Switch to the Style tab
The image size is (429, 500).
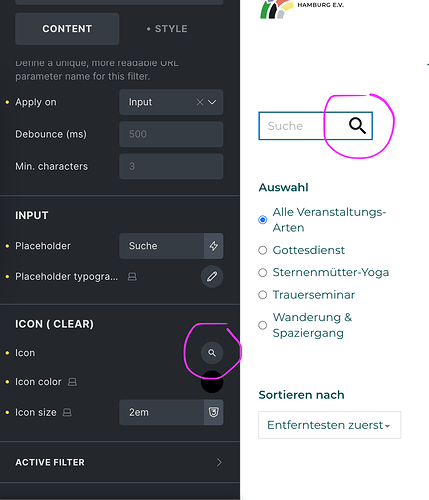(167, 29)
